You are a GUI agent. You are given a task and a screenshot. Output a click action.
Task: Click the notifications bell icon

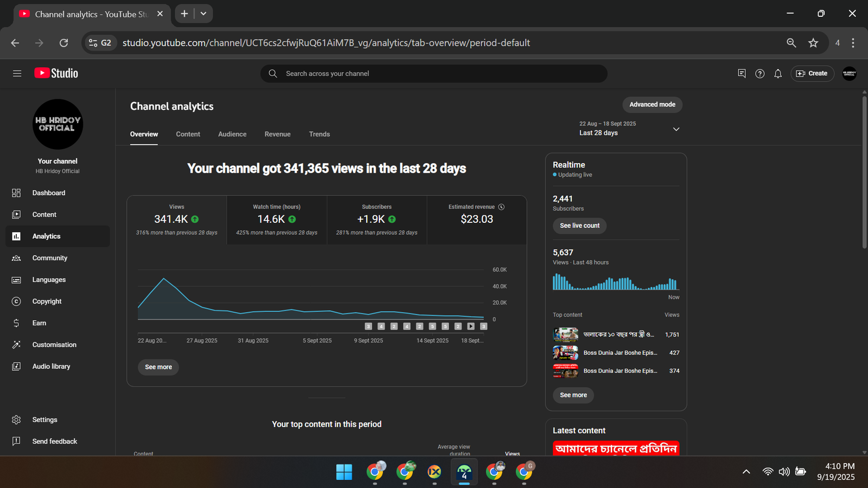pos(778,74)
